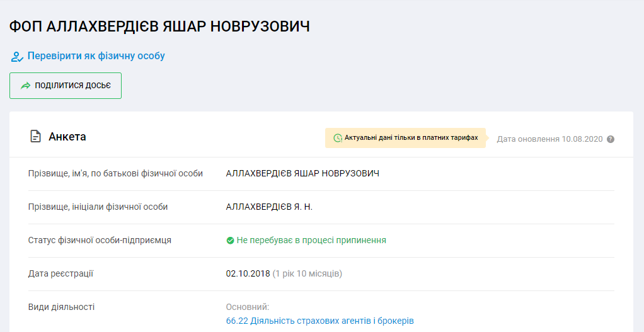
Task: Click the full name value in Анкета
Action: [x=302, y=173]
